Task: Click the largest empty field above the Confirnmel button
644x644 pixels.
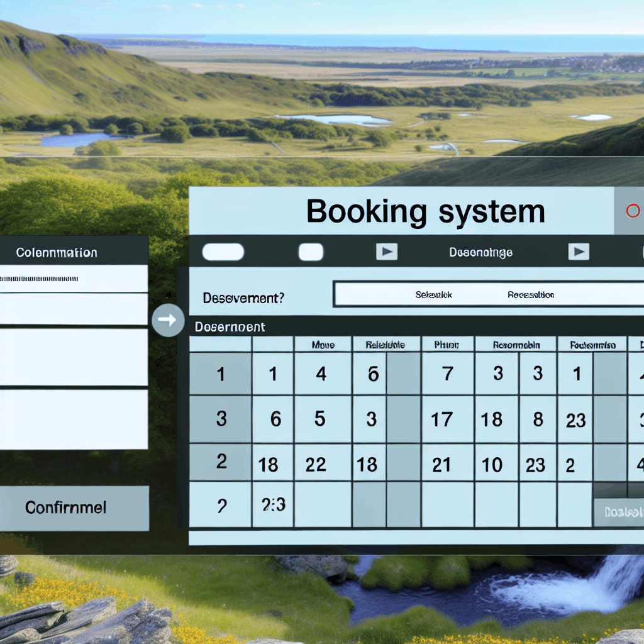Action: pos(74,419)
